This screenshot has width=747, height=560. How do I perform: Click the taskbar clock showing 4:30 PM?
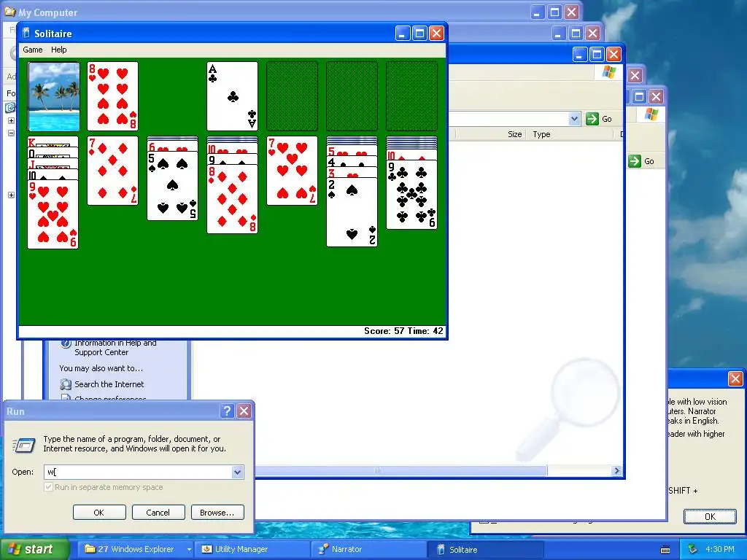720,549
